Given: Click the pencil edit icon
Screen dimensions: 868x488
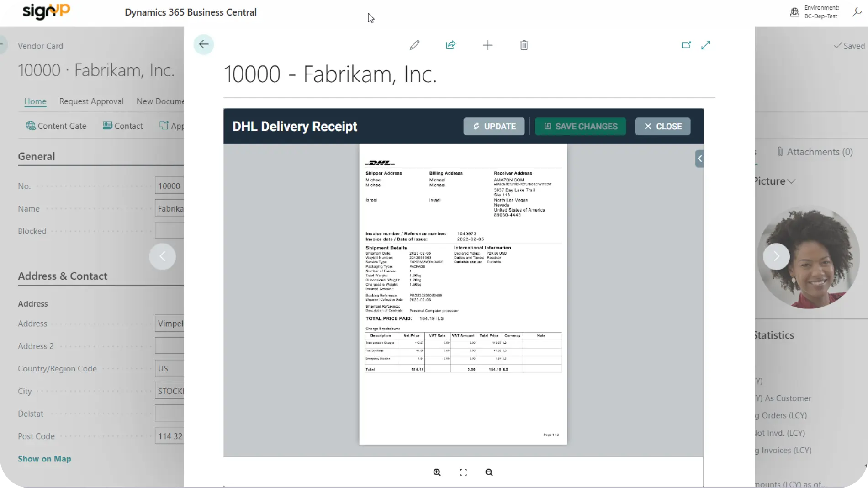Looking at the screenshot, I should 414,45.
